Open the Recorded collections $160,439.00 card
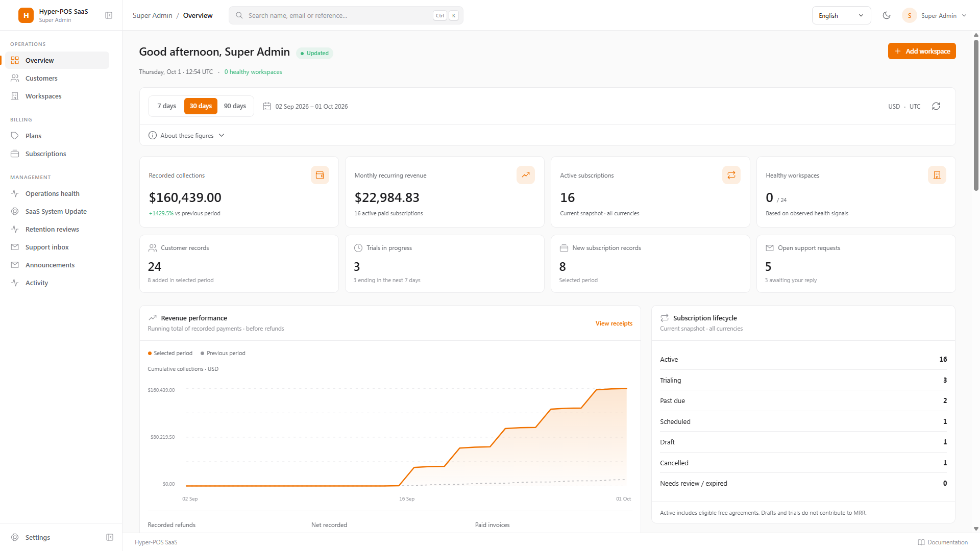Screen dimensions: 980x551 coord(239,192)
